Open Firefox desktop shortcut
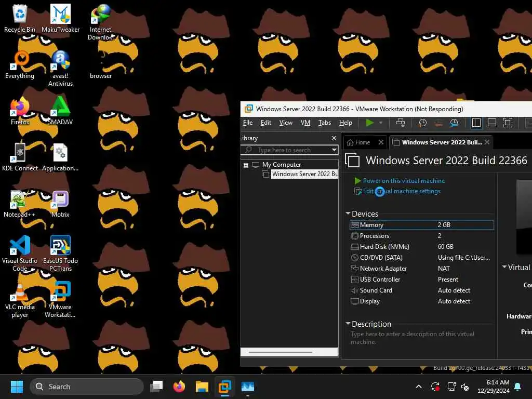The height and width of the screenshot is (399, 532). coord(20,111)
